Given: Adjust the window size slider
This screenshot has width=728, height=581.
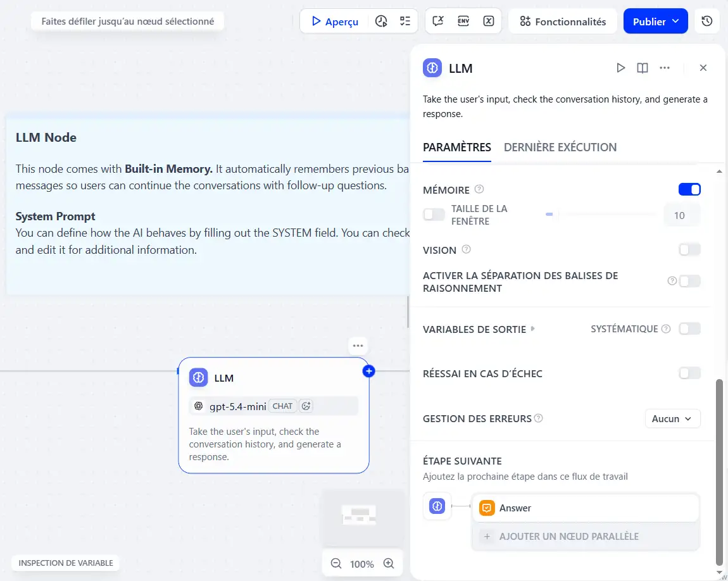Looking at the screenshot, I should click(601, 215).
